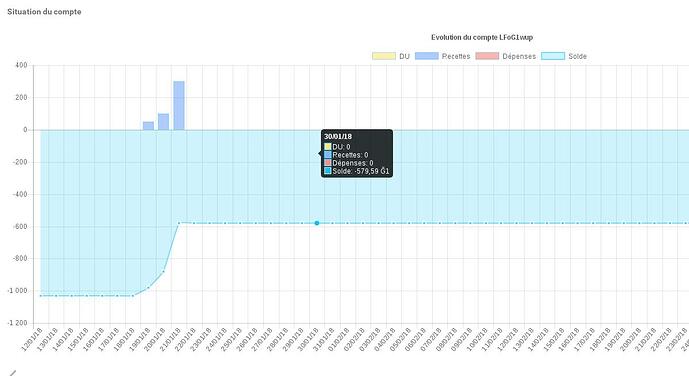Toggle the blue Recettes legend swatch
The width and height of the screenshot is (689, 376).
tap(427, 56)
